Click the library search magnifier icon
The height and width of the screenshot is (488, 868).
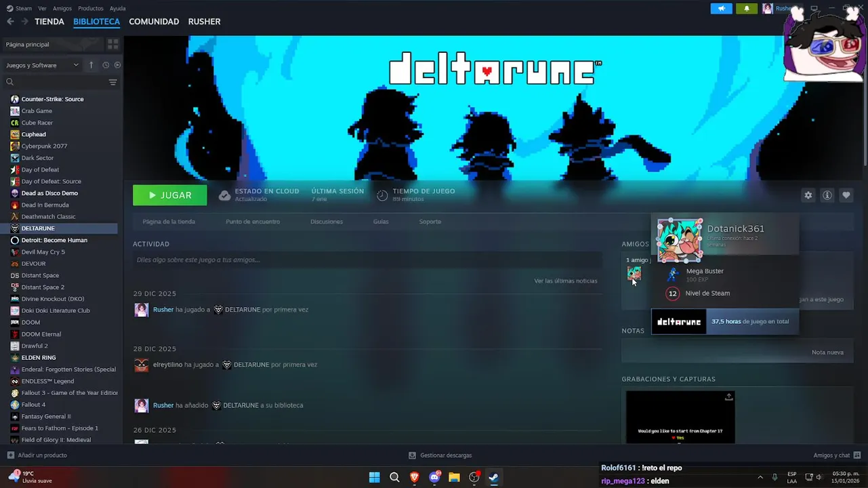click(x=9, y=82)
